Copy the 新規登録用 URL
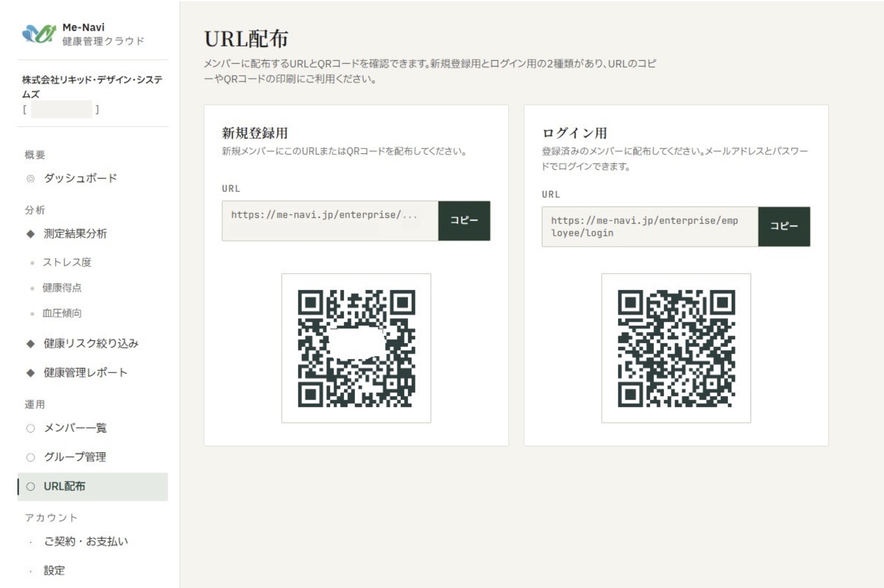 click(x=464, y=220)
